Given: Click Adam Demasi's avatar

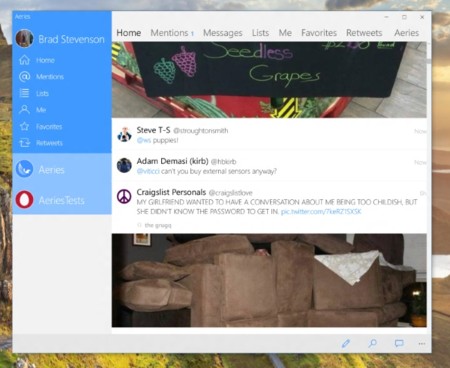Looking at the screenshot, I should coord(124,165).
